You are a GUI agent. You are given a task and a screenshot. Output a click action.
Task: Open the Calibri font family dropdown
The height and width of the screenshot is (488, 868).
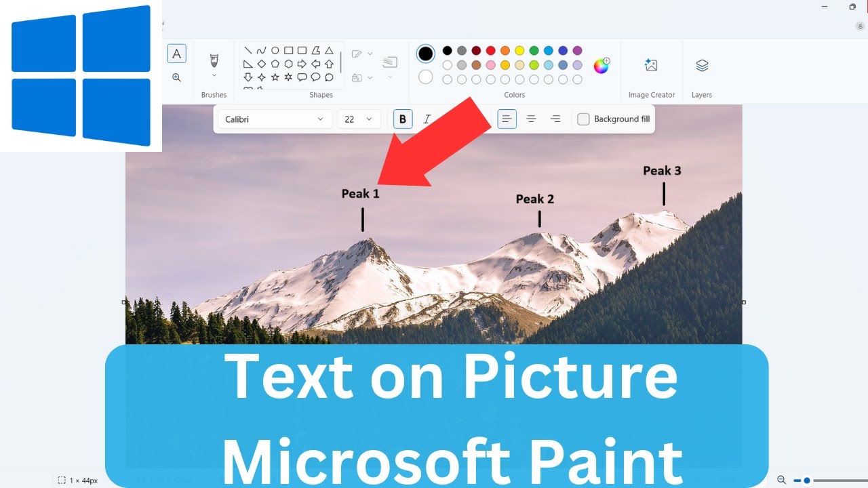pyautogui.click(x=275, y=119)
